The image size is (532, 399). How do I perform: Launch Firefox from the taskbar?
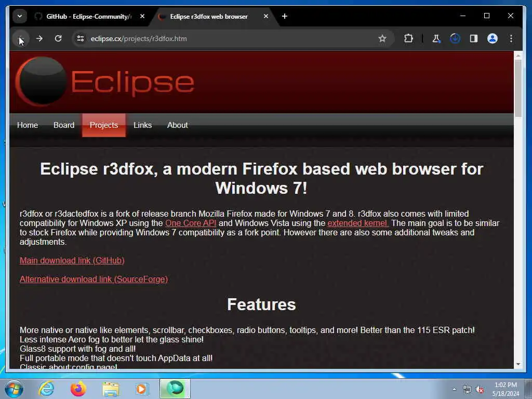point(78,389)
